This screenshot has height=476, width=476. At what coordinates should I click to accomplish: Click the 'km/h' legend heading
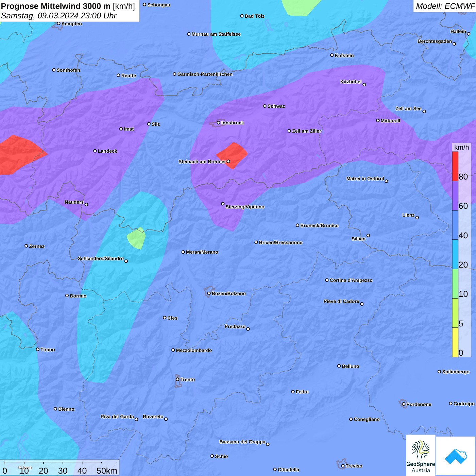tap(461, 147)
